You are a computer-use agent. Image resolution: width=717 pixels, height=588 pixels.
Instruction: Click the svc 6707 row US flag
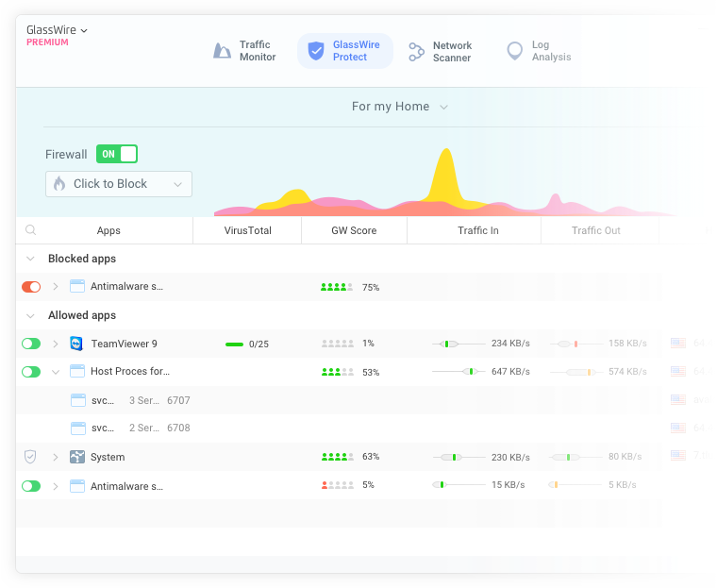click(x=678, y=399)
